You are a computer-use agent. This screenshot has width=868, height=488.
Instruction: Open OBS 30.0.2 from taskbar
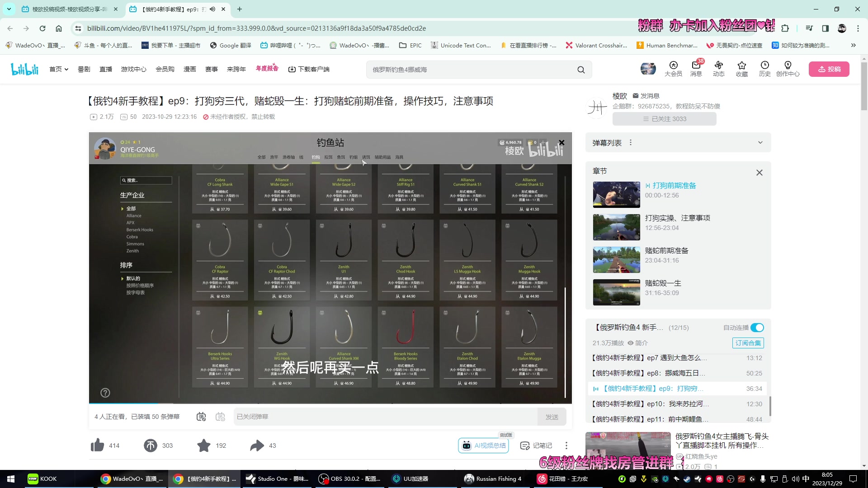(x=349, y=479)
